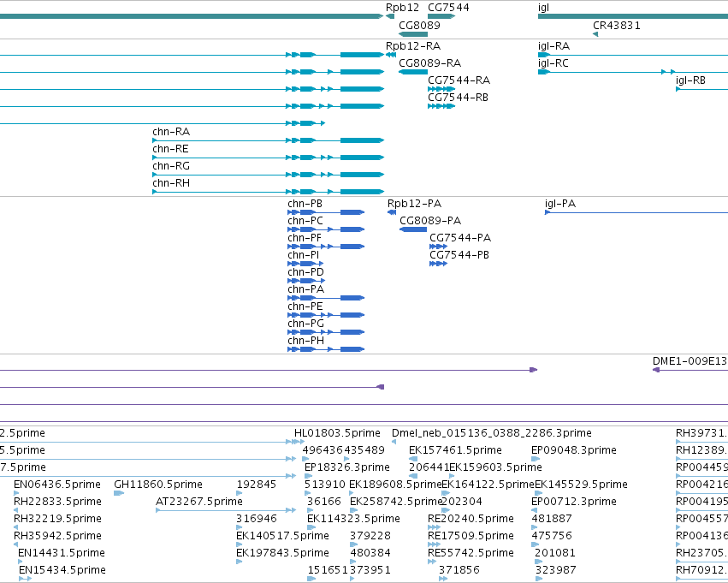Screen dimensions: 728x583
Task: Click the igl-PA protein label
Action: (560, 204)
